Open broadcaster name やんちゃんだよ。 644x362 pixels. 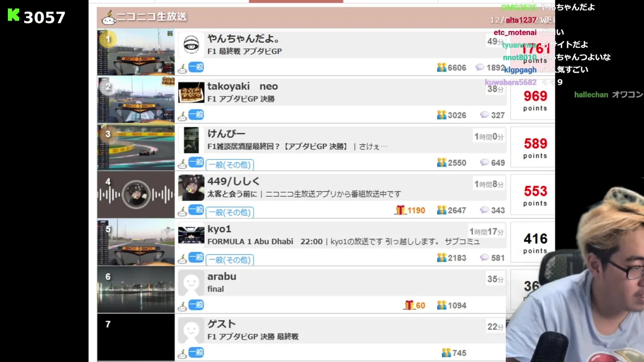244,39
